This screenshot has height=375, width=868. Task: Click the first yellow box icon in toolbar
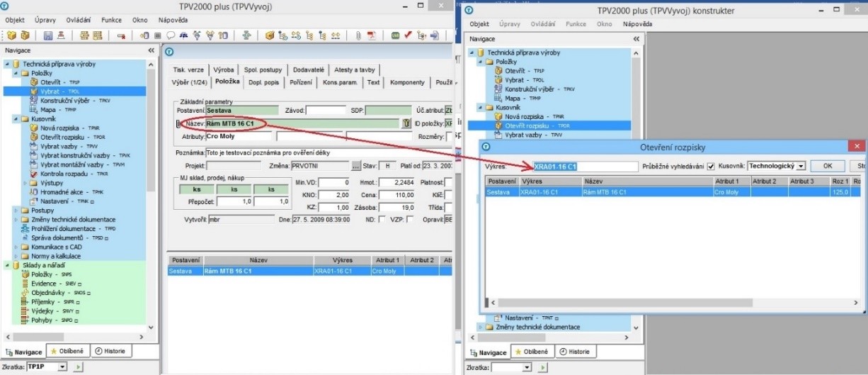click(x=12, y=35)
